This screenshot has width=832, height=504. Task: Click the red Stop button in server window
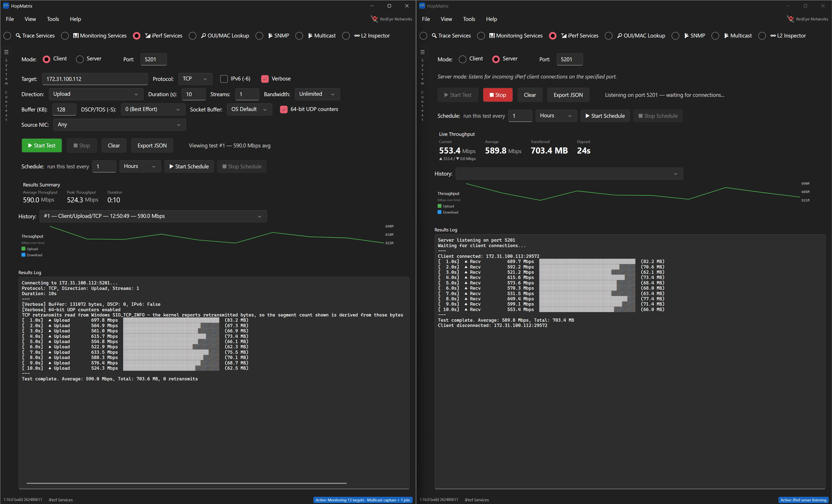498,95
